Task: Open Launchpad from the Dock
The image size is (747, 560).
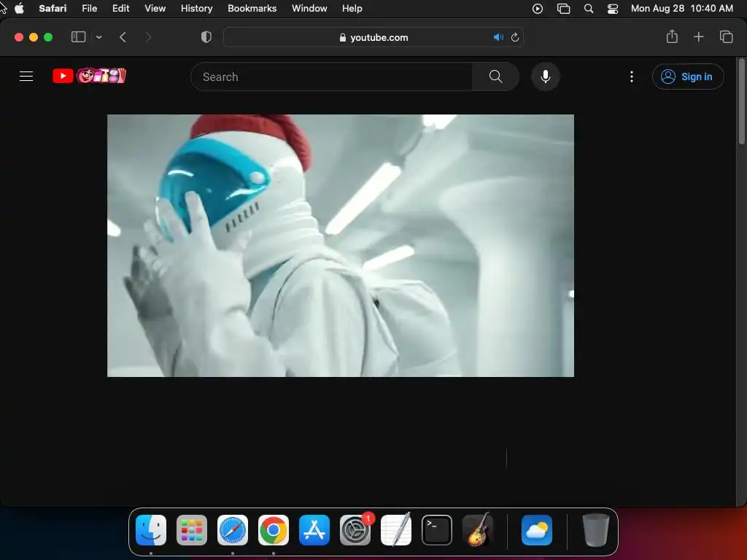Action: [x=192, y=530]
